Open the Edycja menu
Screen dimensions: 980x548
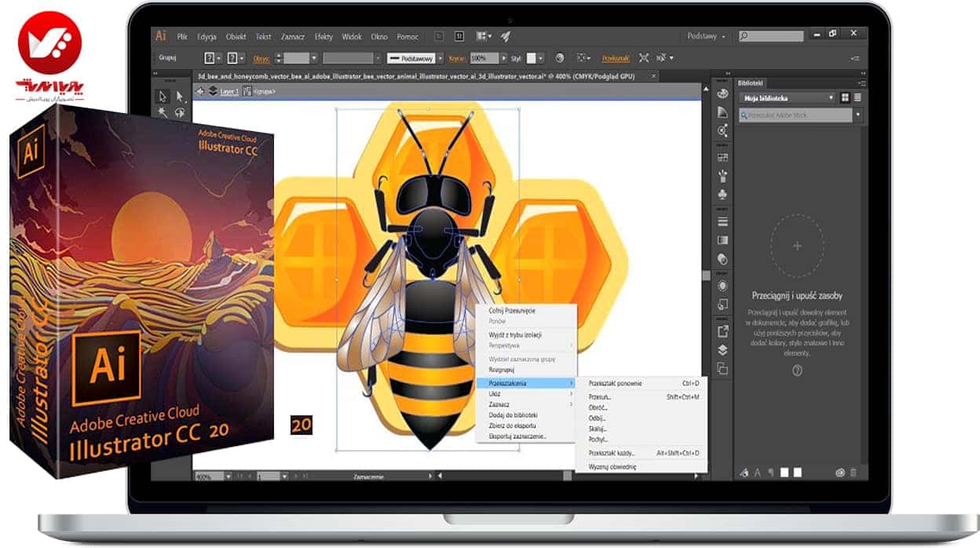click(x=207, y=36)
